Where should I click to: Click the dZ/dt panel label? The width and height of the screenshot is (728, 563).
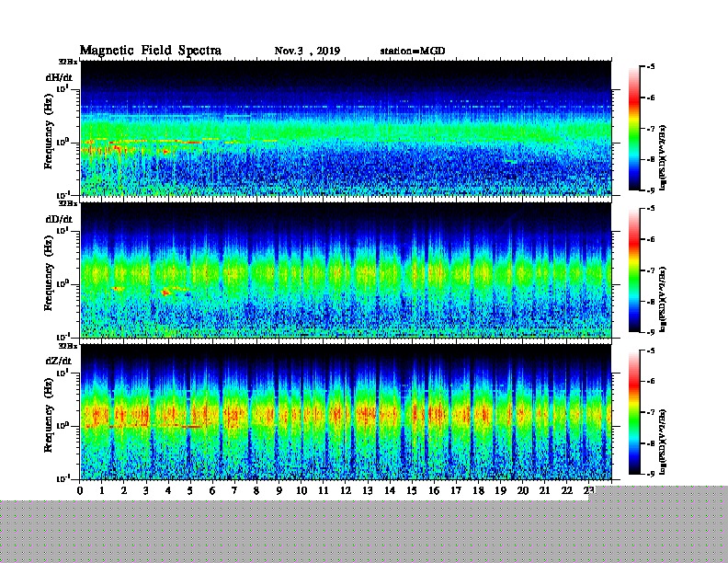[x=59, y=361]
